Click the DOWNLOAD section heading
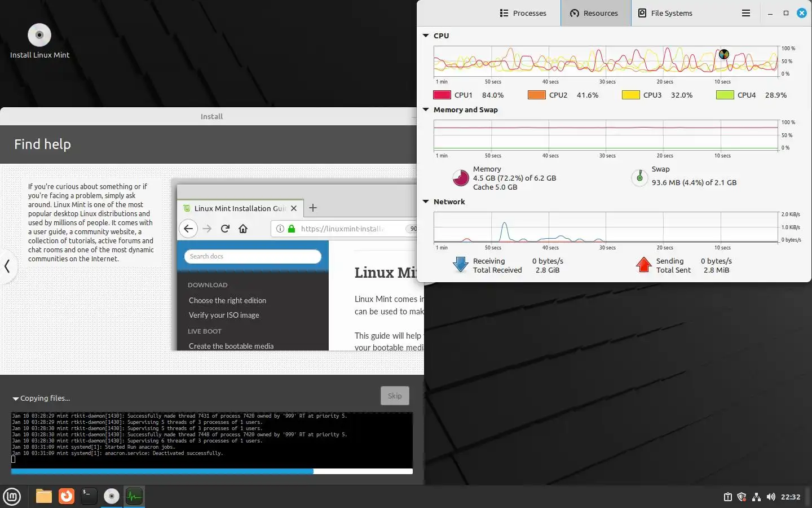Screen dimensions: 812x508 (x=208, y=285)
